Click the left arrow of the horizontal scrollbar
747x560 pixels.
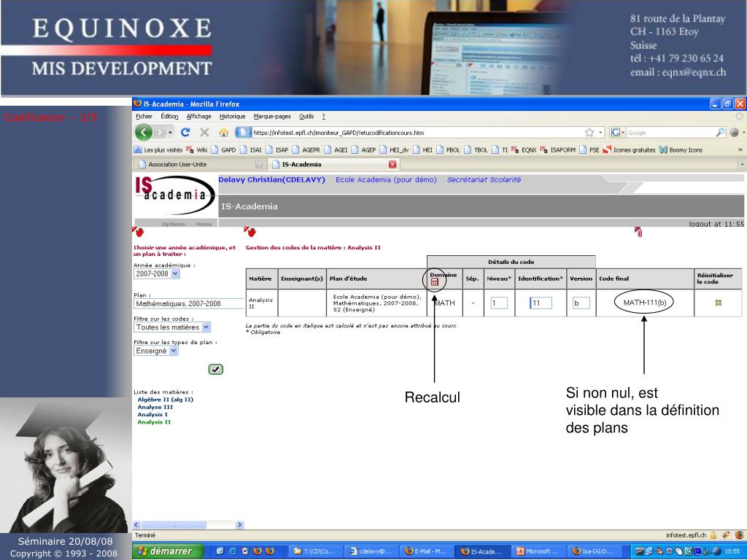pos(136,525)
